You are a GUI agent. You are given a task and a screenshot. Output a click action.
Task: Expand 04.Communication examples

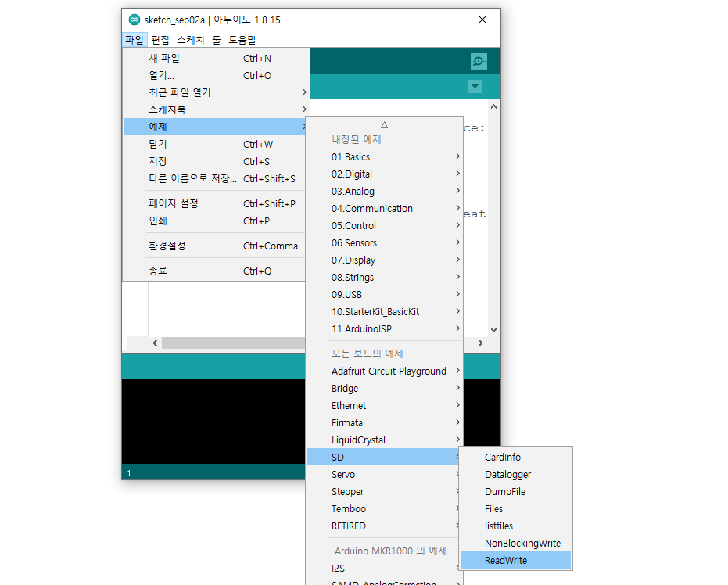click(385, 209)
